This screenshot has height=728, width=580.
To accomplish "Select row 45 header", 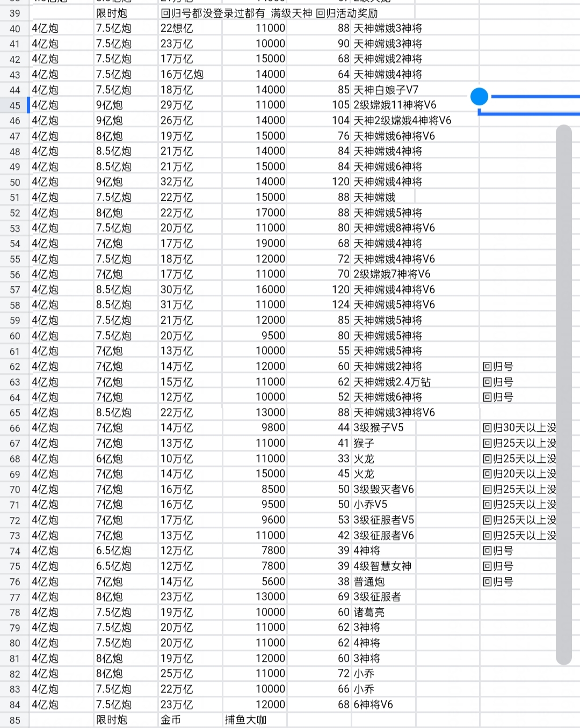I will [15, 106].
